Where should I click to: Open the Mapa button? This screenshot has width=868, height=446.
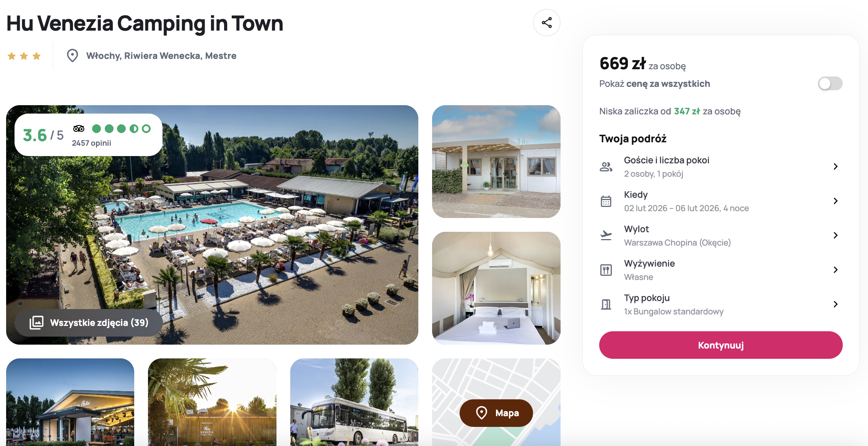pyautogui.click(x=496, y=413)
